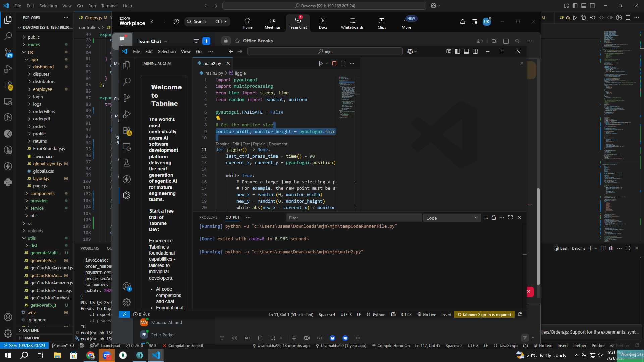
Task: Open Zoom Whiteboards tab
Action: (x=352, y=23)
